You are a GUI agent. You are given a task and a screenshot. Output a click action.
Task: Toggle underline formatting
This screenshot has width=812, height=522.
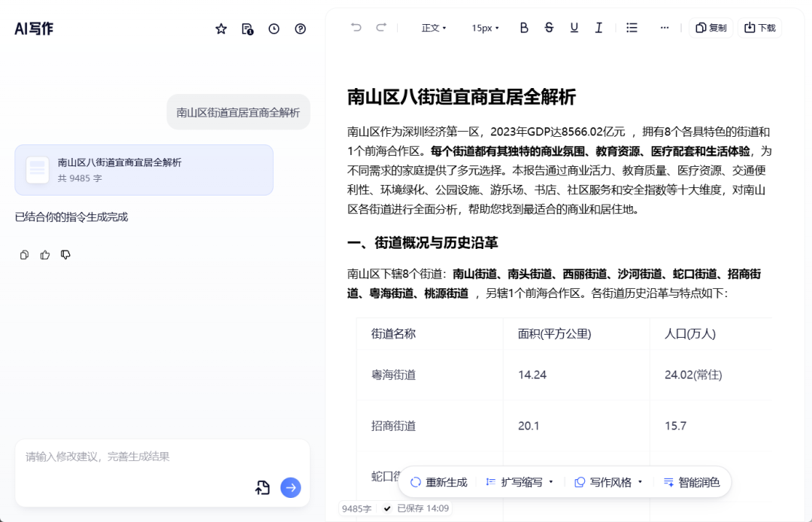point(574,28)
